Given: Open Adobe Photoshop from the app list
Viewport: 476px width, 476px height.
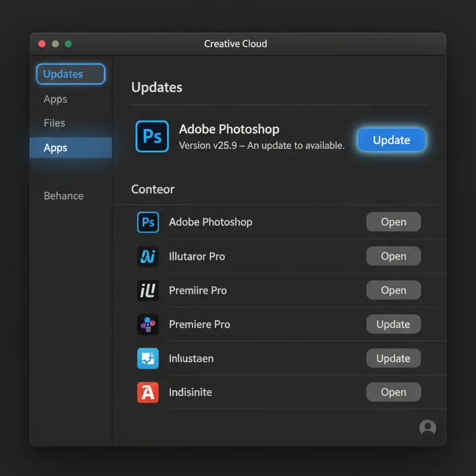Looking at the screenshot, I should tap(393, 222).
